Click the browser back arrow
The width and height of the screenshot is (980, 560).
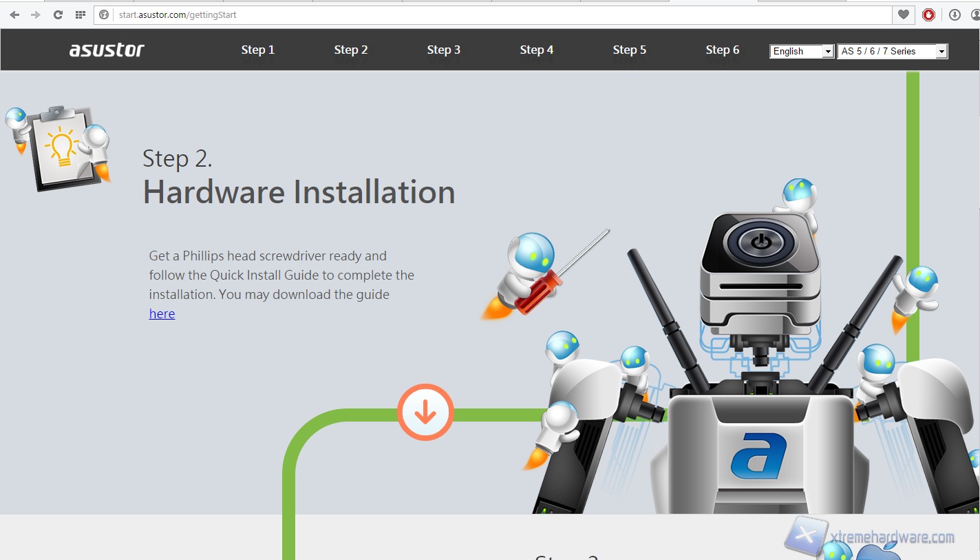pyautogui.click(x=14, y=14)
